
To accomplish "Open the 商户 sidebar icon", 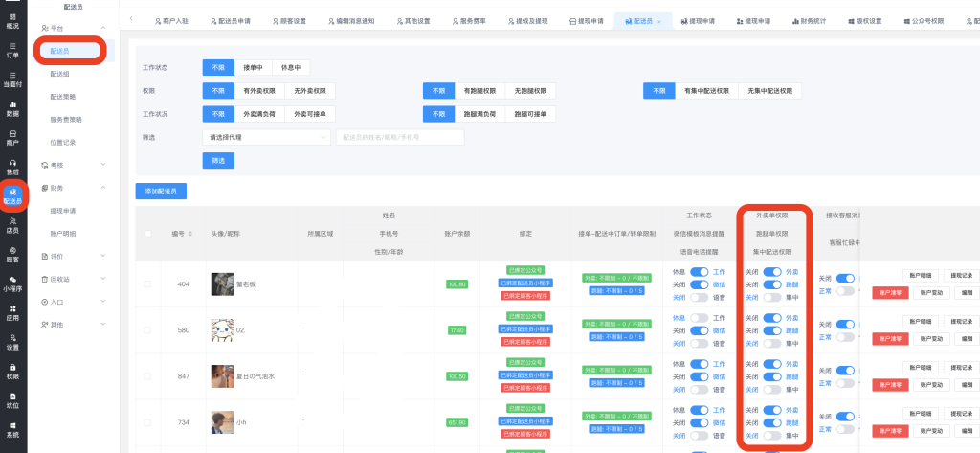I will [12, 137].
